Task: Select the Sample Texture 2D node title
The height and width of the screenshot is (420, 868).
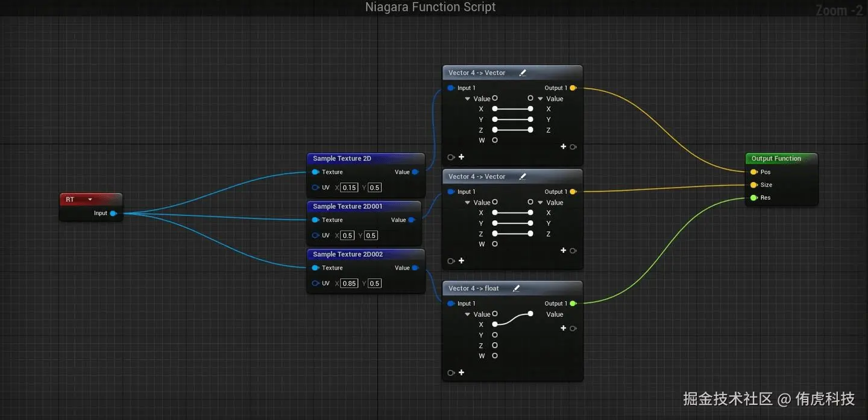Action: 342,159
